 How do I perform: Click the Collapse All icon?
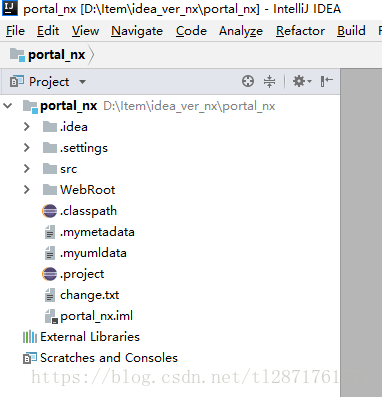click(x=269, y=81)
